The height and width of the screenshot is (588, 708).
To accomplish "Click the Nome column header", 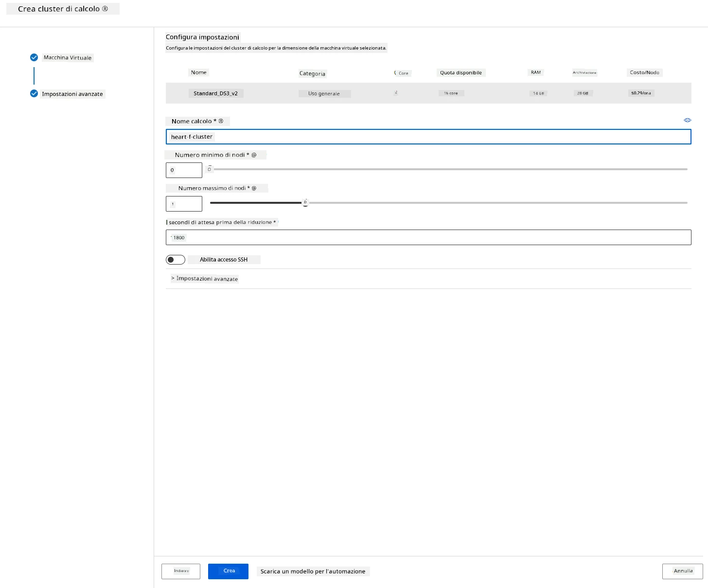I will pos(198,72).
